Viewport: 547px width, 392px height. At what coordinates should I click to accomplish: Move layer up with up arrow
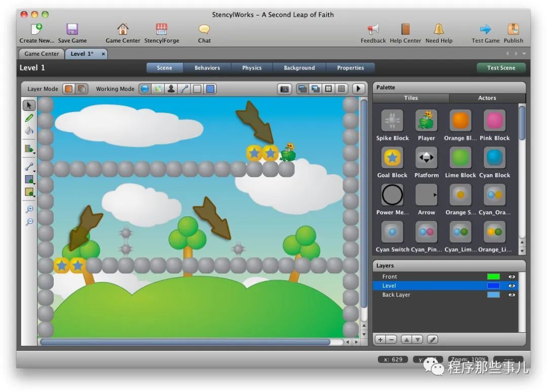[x=406, y=339]
